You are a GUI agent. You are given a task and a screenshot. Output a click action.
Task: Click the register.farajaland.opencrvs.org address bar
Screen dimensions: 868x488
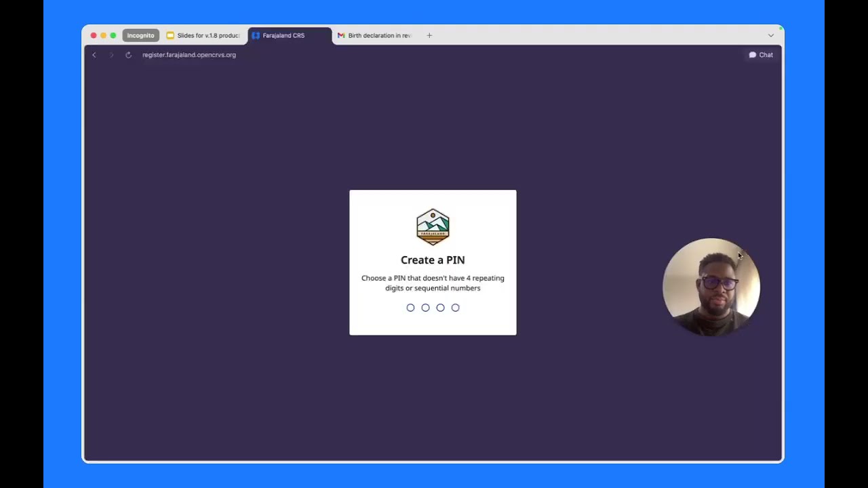coord(189,55)
